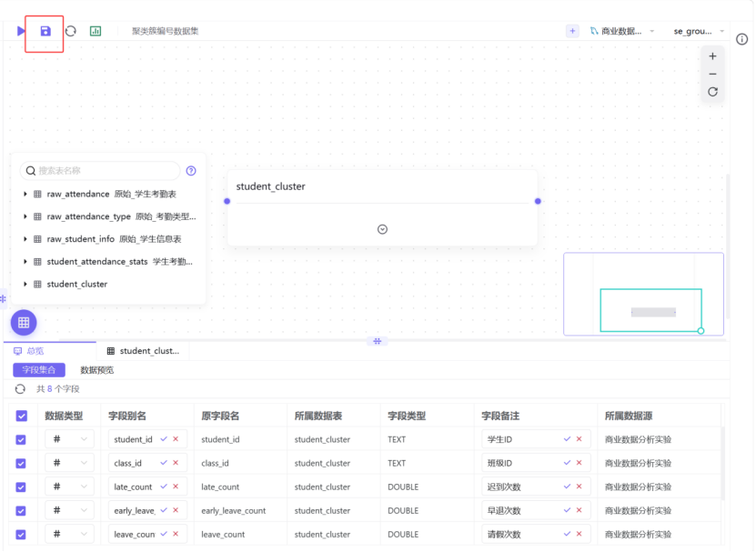Open the chart visualization icon in toolbar
The image size is (756, 552).
coord(96,31)
